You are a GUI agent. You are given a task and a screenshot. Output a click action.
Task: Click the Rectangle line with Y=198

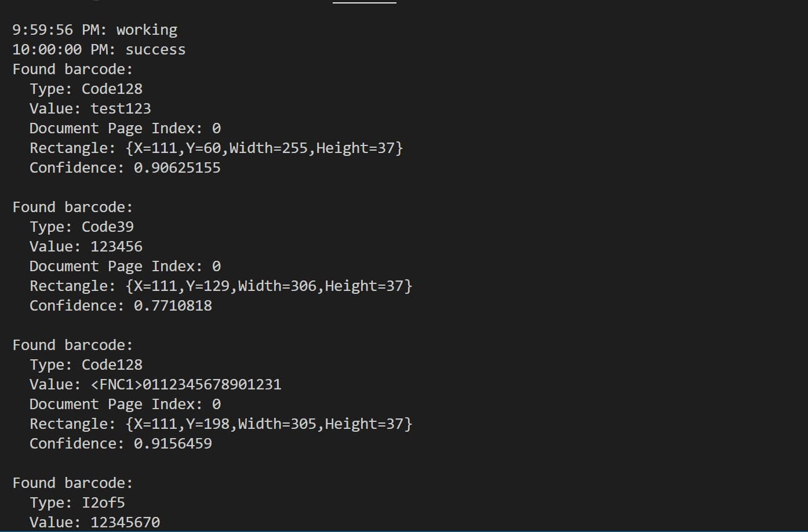221,424
